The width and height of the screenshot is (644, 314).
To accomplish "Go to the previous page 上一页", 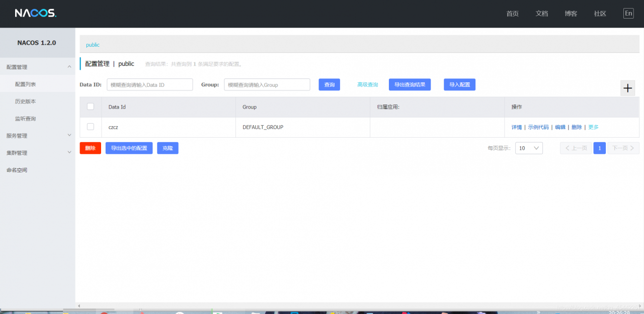I will pyautogui.click(x=576, y=148).
